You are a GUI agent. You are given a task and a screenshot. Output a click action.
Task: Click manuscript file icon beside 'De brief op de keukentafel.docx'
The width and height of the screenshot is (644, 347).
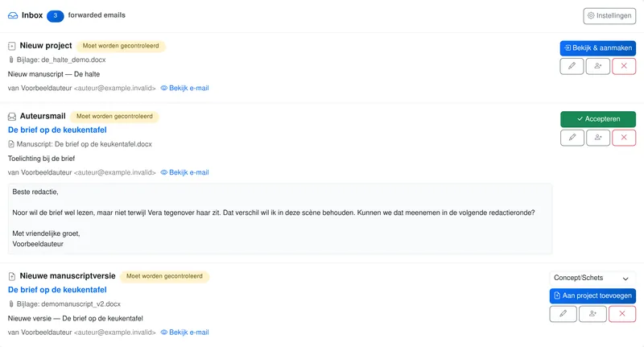click(11, 144)
